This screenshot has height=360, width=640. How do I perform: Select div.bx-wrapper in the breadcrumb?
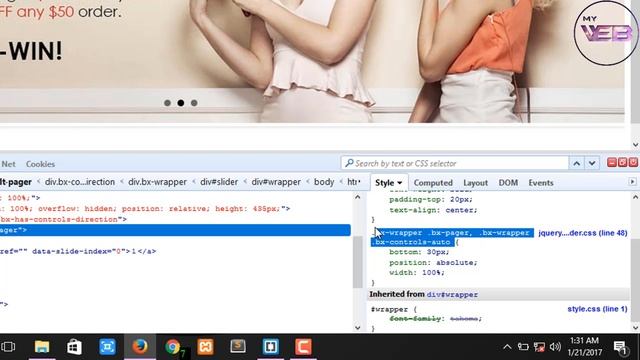pyautogui.click(x=158, y=182)
